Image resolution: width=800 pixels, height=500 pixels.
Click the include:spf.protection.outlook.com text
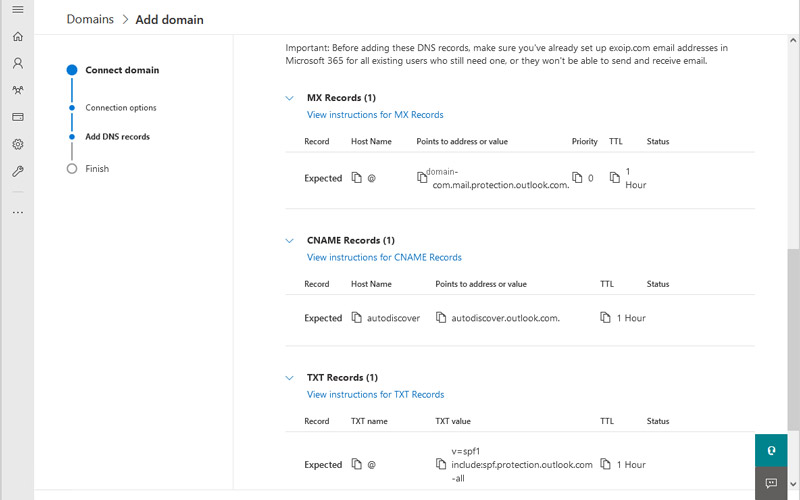click(522, 464)
